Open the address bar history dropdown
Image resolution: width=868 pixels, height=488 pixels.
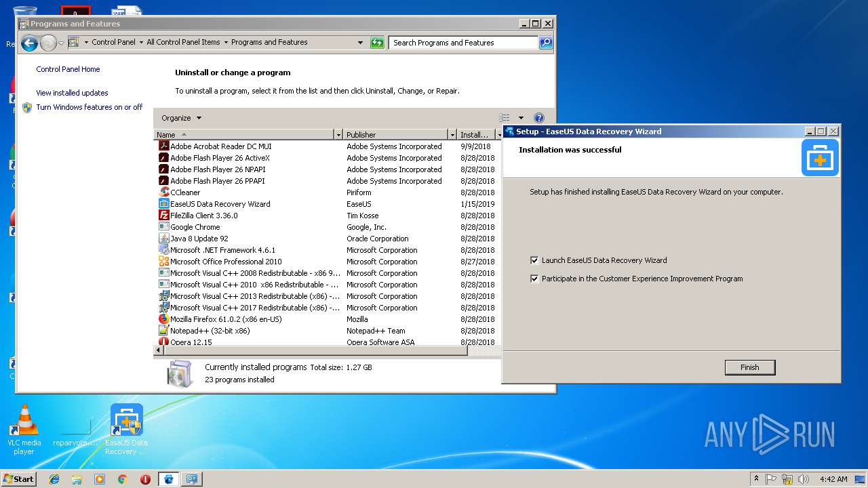click(x=360, y=43)
